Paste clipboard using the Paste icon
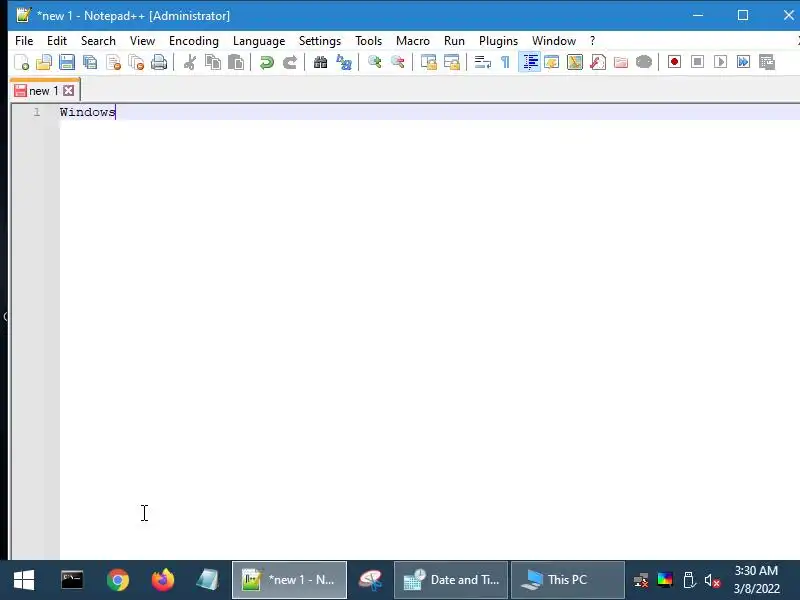The height and width of the screenshot is (600, 800). pos(236,62)
